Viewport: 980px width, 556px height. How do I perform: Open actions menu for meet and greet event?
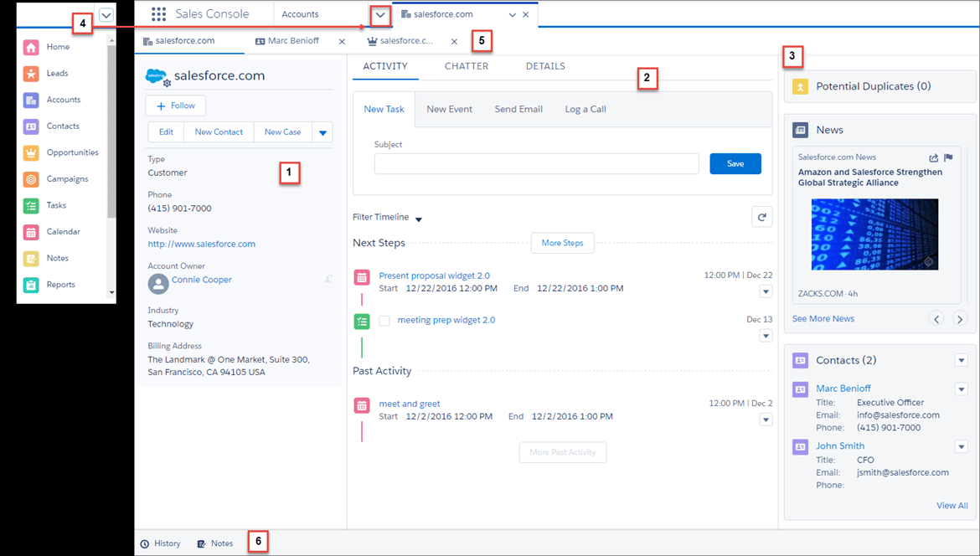[x=766, y=420]
